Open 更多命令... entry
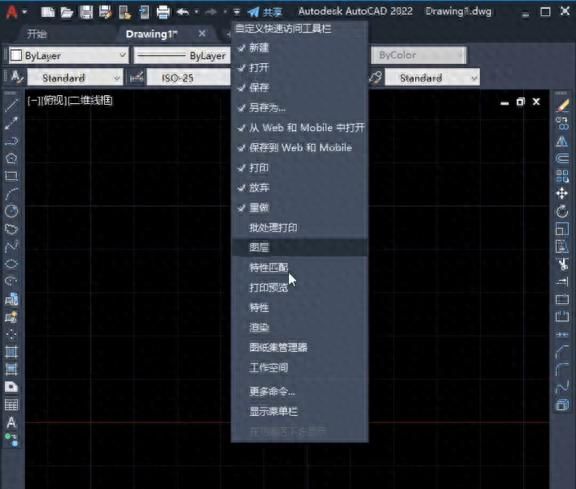This screenshot has width=576, height=489. click(299, 392)
